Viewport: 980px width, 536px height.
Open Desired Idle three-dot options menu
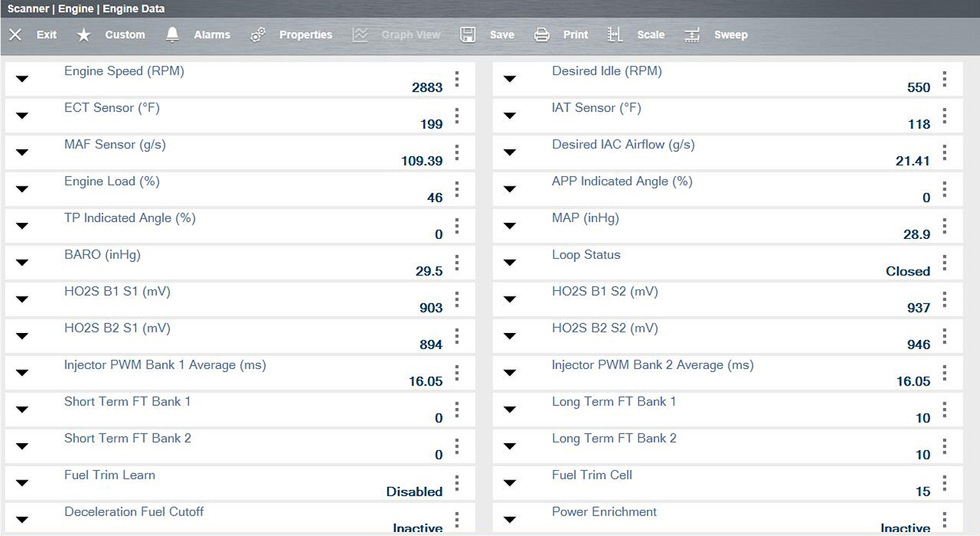tap(945, 79)
